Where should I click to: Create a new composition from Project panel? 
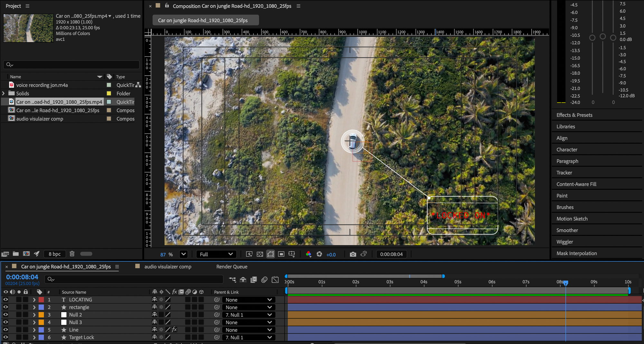click(x=26, y=254)
